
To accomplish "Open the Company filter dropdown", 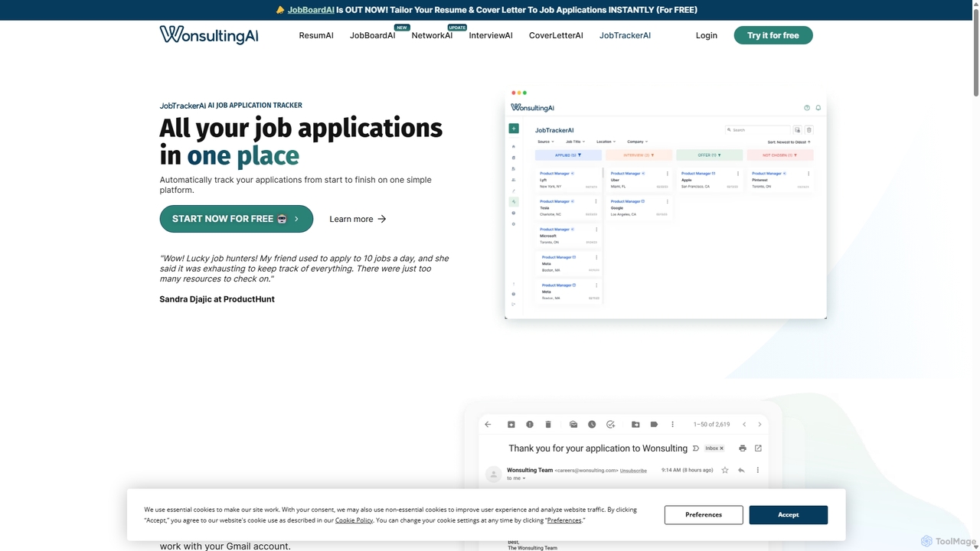I will (x=637, y=142).
